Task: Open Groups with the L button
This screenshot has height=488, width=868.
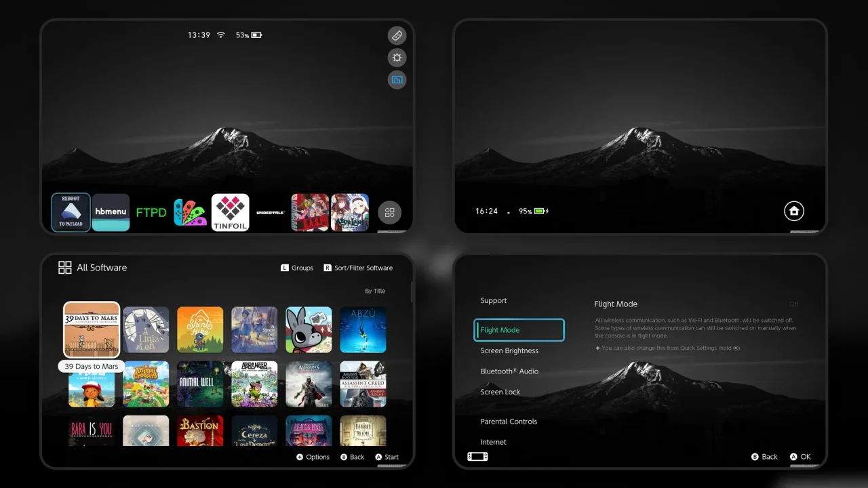Action: 297,268
